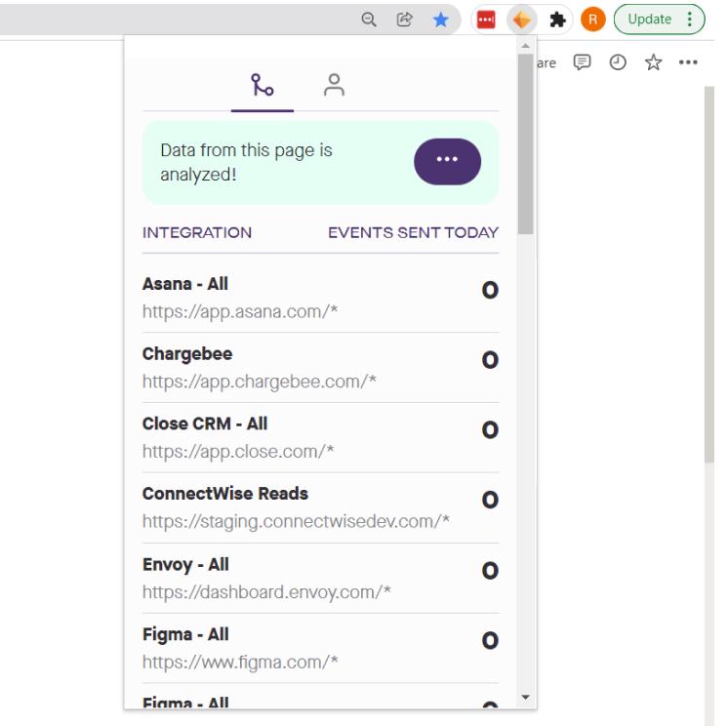The height and width of the screenshot is (726, 728).
Task: Click the zoom magnifier icon in address bar
Action: [369, 20]
